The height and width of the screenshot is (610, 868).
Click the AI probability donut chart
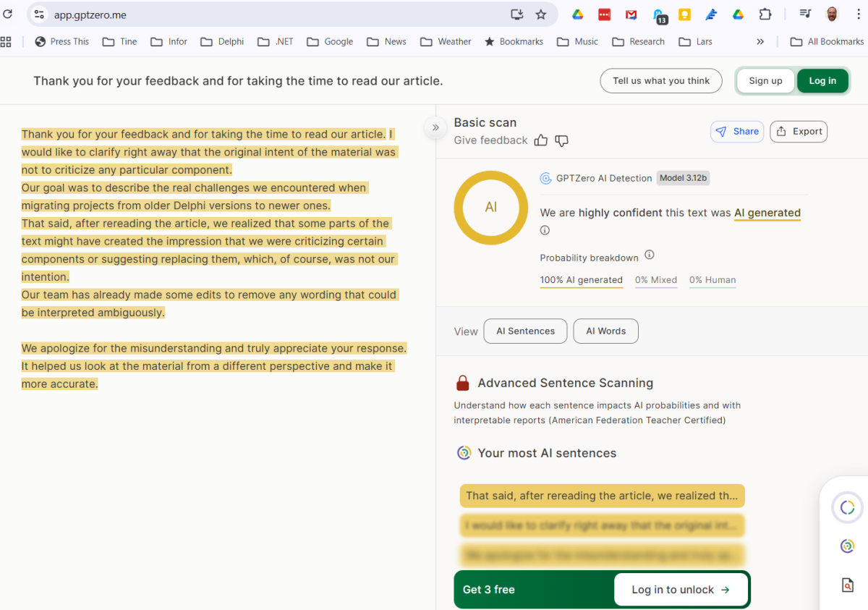[x=490, y=207]
